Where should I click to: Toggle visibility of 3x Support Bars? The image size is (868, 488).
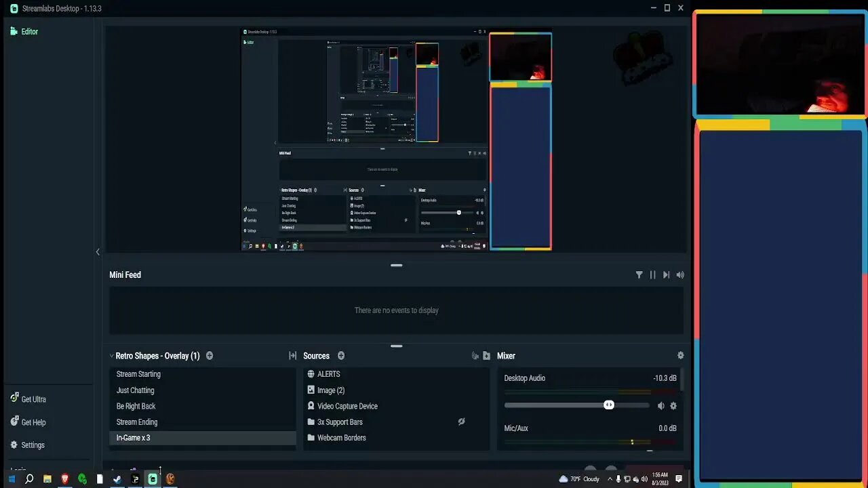click(x=461, y=422)
